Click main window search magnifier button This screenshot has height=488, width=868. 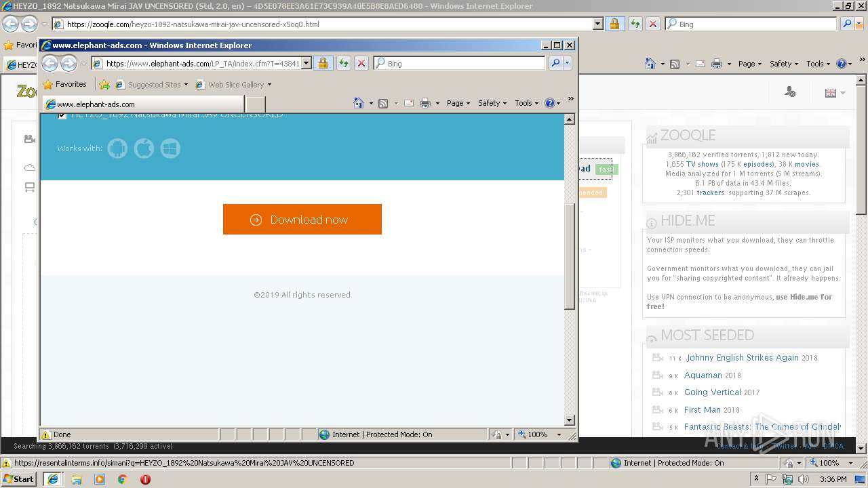point(847,24)
